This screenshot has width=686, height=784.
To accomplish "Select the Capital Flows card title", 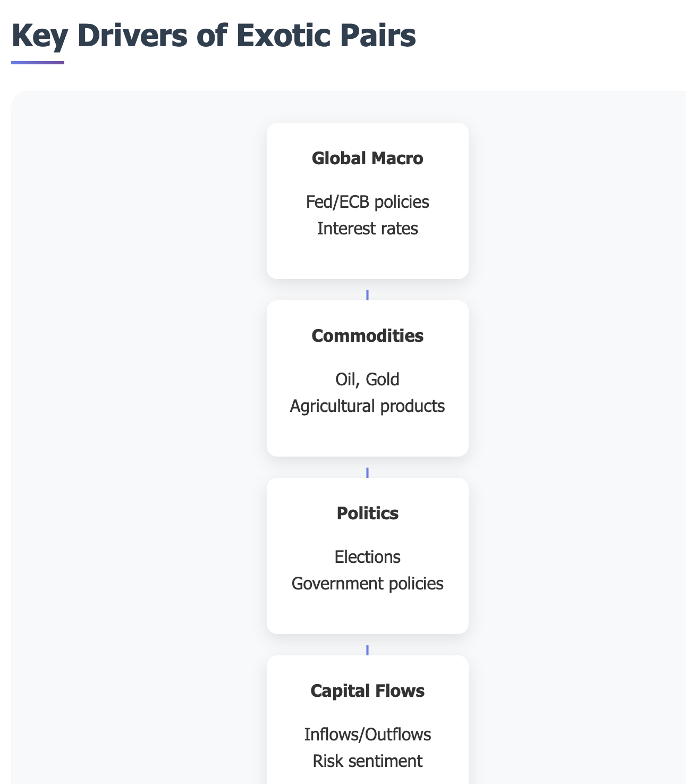I will [368, 691].
